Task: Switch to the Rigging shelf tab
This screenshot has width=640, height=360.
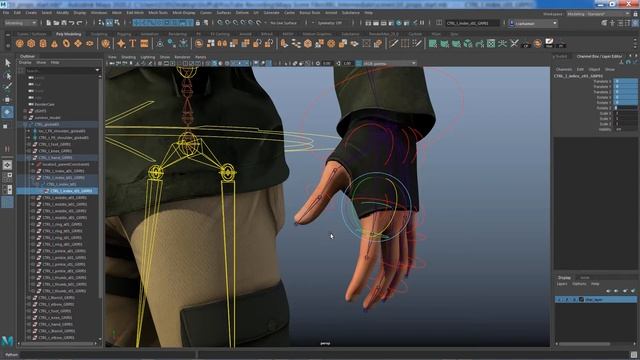Action: pyautogui.click(x=124, y=34)
